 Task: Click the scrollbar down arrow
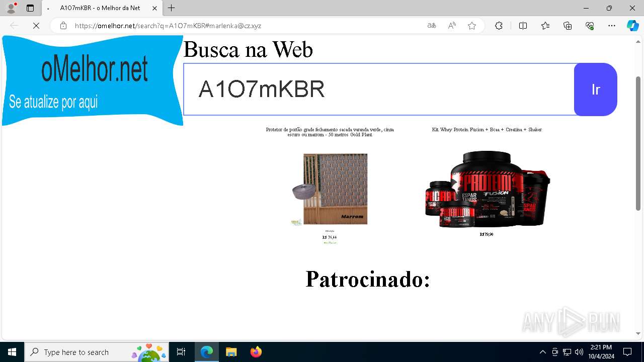pos(638,333)
